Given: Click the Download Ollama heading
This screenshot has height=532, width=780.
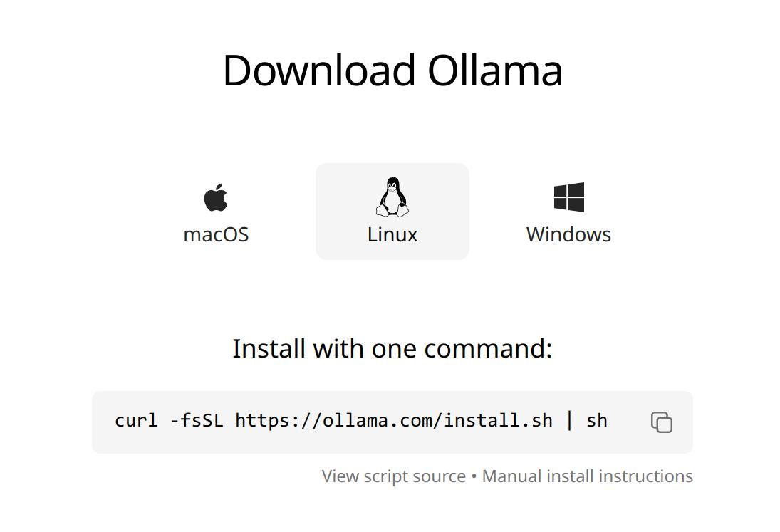Looking at the screenshot, I should (x=392, y=70).
